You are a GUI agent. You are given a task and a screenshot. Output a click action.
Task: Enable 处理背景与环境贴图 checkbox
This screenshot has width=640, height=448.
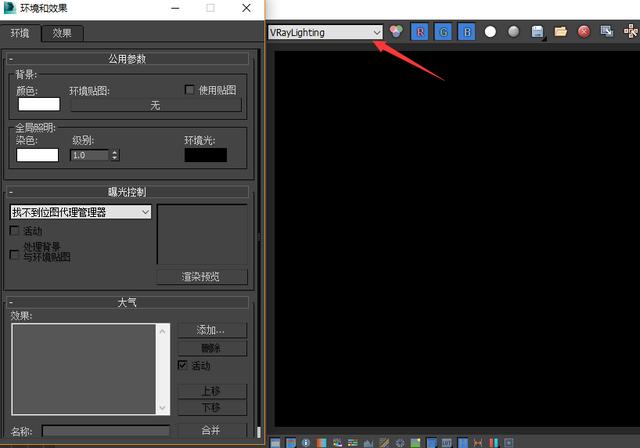tap(14, 255)
